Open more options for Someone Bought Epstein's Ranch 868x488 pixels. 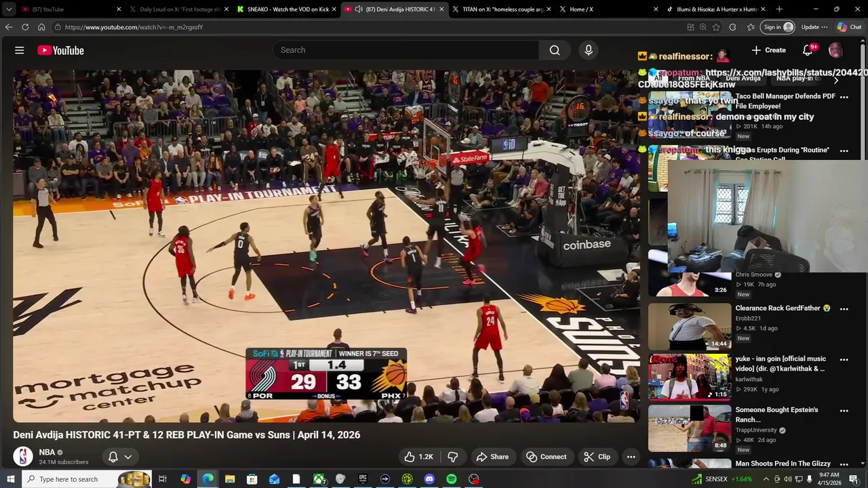coord(844,411)
